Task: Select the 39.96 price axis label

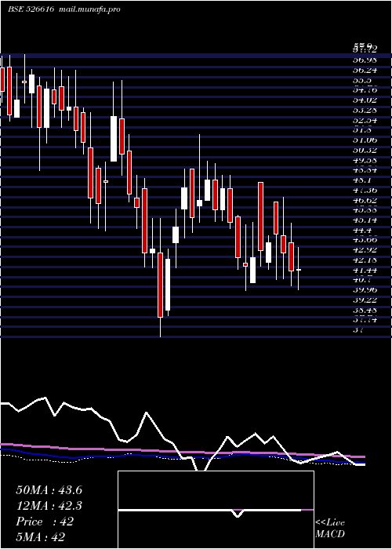Action: pyautogui.click(x=365, y=290)
